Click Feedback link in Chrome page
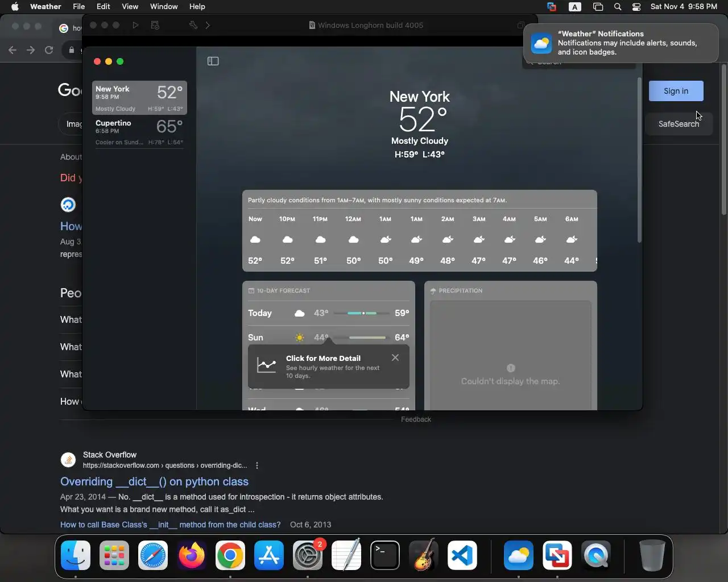The height and width of the screenshot is (582, 728). point(416,419)
